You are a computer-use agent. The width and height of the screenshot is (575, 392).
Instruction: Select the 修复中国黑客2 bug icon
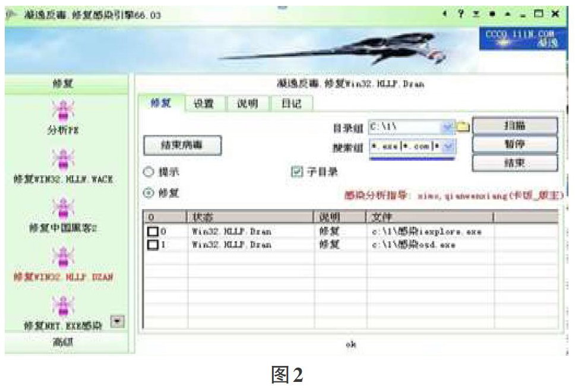[63, 208]
